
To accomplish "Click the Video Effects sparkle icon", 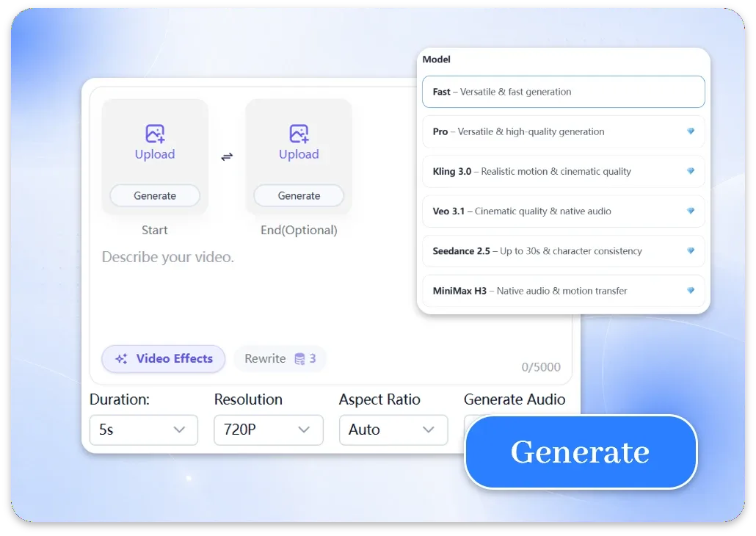I will click(x=122, y=358).
